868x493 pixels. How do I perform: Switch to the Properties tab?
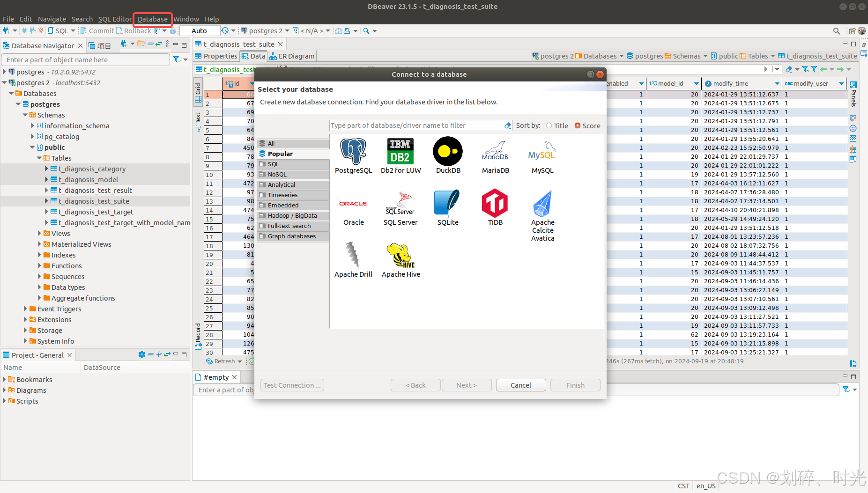tap(216, 56)
